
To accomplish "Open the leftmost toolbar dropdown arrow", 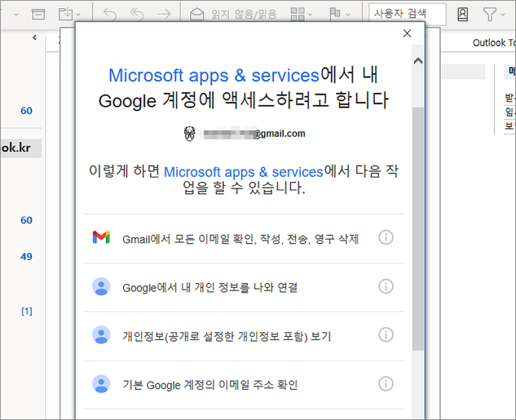I will coord(16,15).
